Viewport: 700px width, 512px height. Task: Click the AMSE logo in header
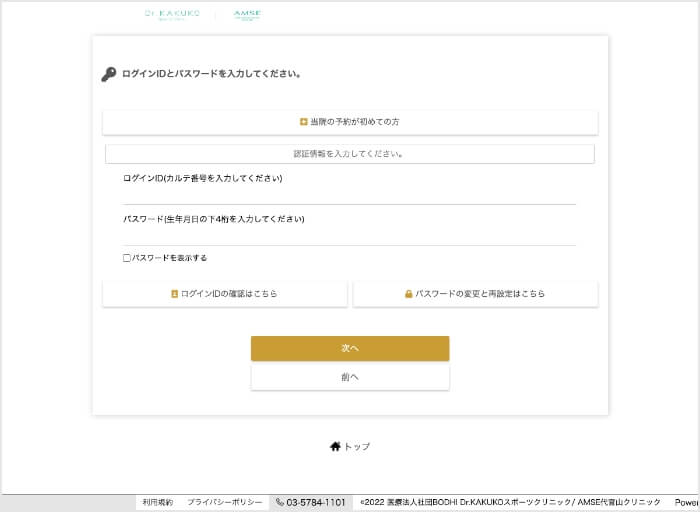tap(247, 15)
